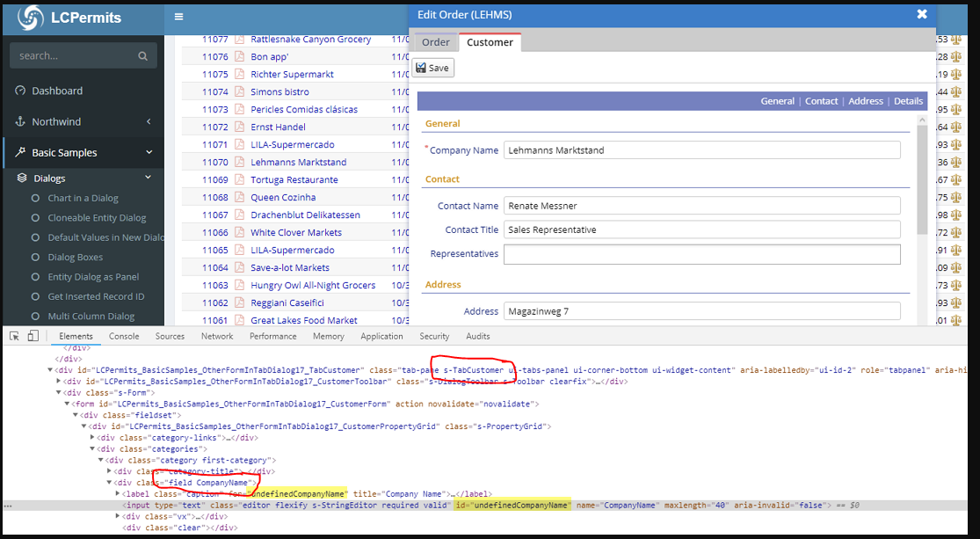Screen dimensions: 980x539
Task: Click the Northwind anchor icon
Action: click(20, 121)
